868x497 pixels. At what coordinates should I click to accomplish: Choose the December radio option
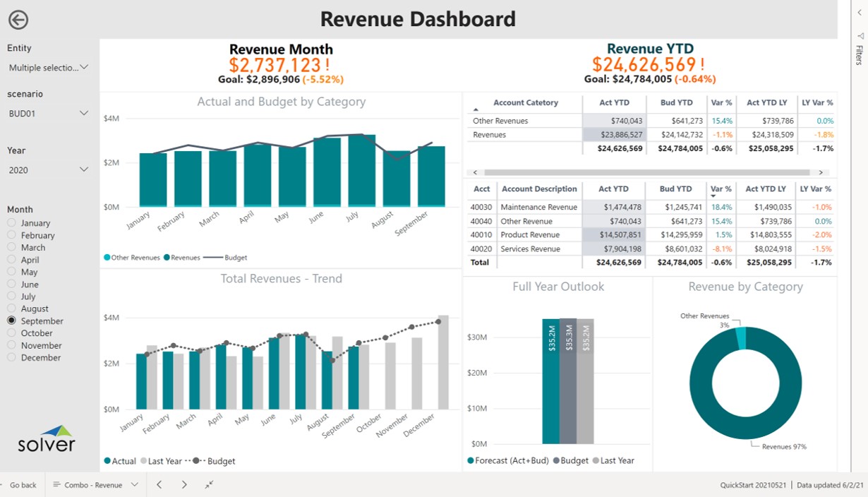tap(11, 358)
